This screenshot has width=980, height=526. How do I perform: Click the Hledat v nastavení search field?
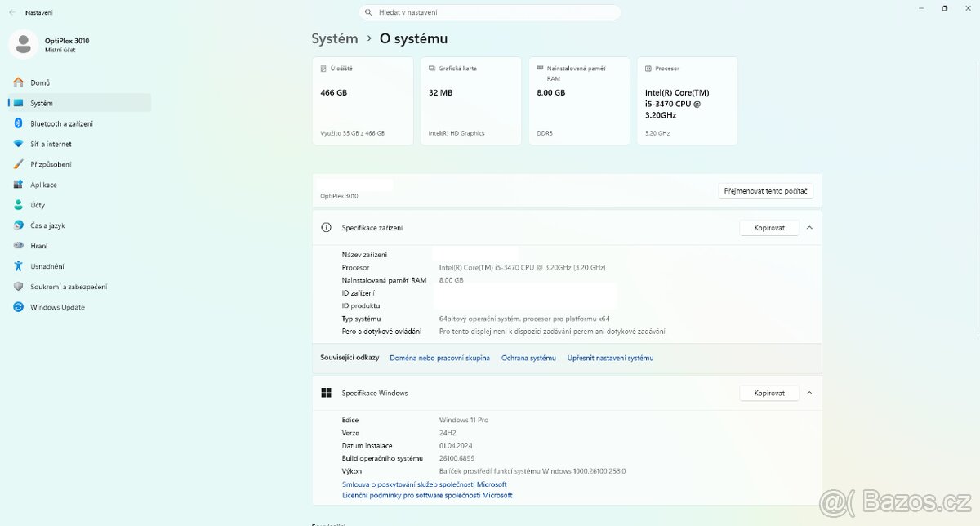[490, 12]
